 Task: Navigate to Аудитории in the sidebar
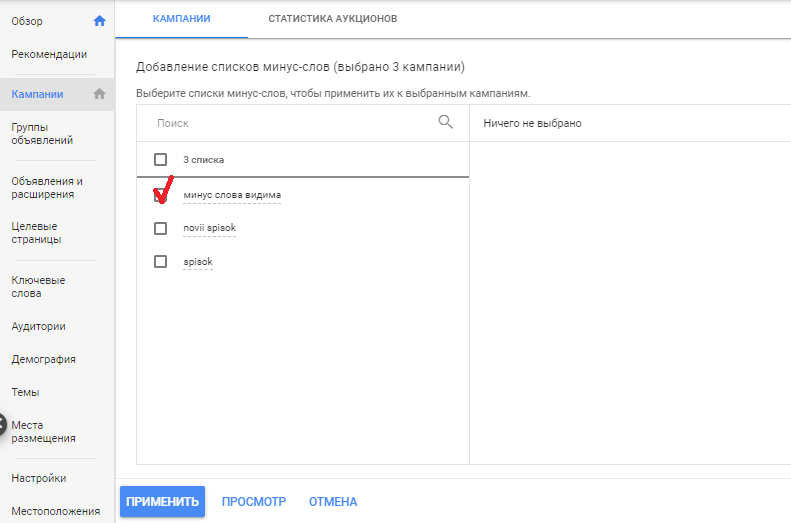click(38, 326)
